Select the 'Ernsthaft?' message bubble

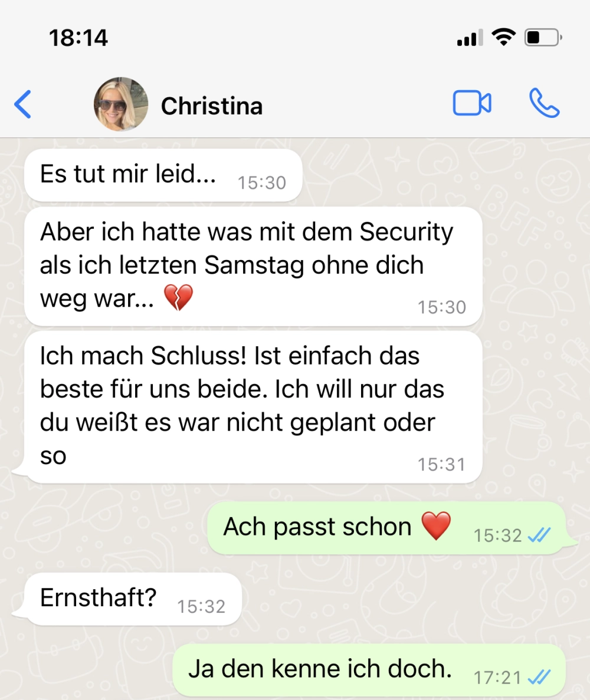coord(133,599)
